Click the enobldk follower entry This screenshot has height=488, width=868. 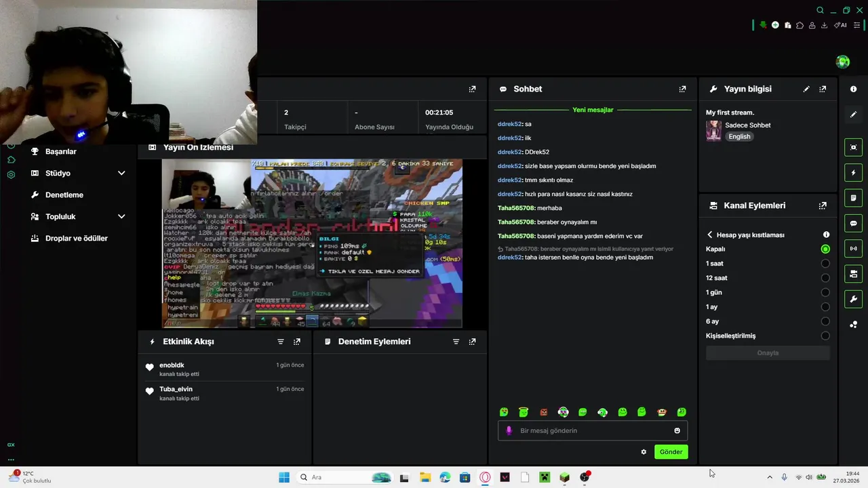224,369
